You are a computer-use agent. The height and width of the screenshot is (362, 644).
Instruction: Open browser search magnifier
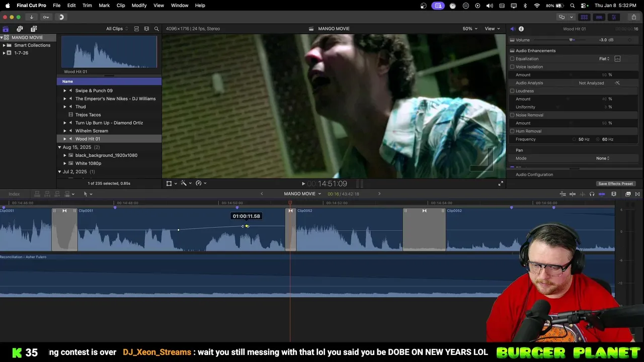(156, 29)
